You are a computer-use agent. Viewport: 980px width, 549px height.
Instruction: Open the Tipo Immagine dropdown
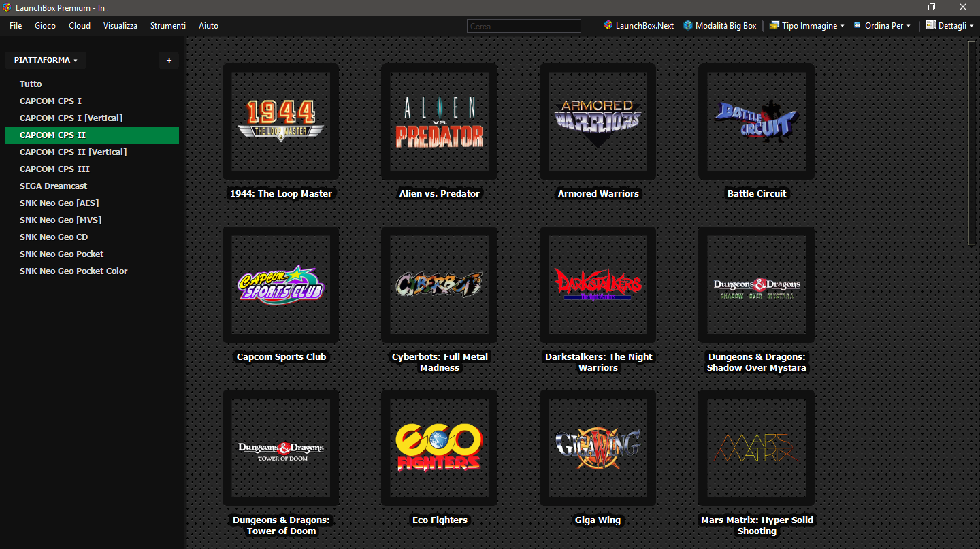coord(806,25)
